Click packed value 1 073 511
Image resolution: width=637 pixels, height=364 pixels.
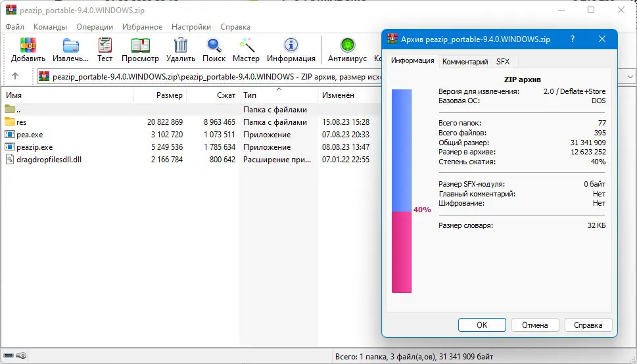click(220, 135)
